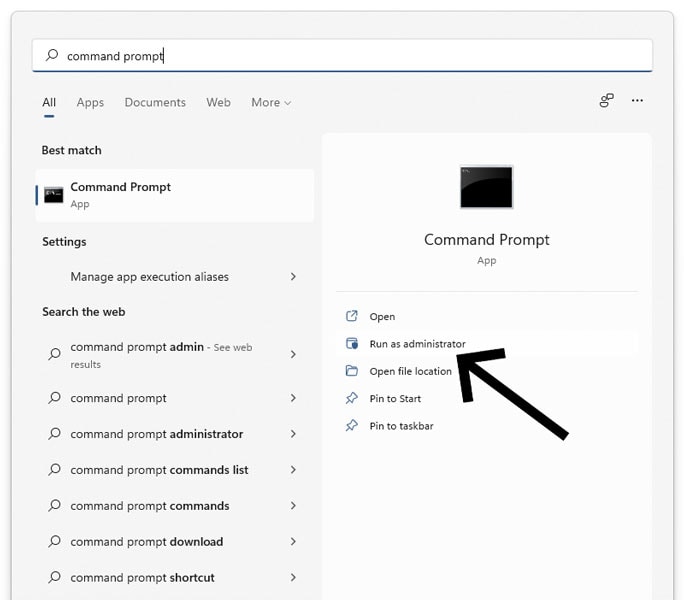The image size is (684, 600).
Task: Click search icon beside 'command prompt commands'
Action: click(x=55, y=505)
